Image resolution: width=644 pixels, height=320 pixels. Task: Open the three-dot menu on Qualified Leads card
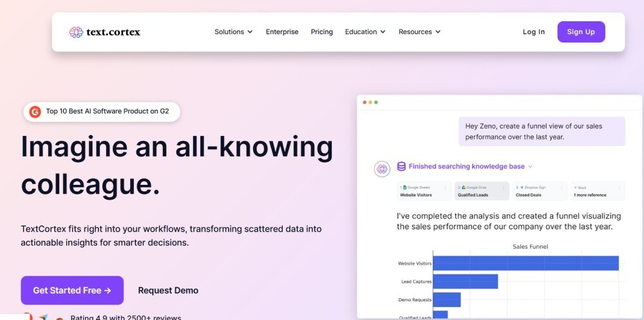(504, 188)
